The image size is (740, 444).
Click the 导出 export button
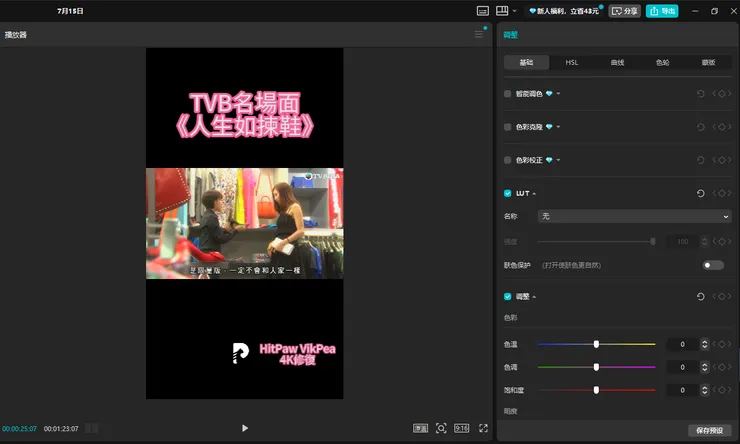662,11
